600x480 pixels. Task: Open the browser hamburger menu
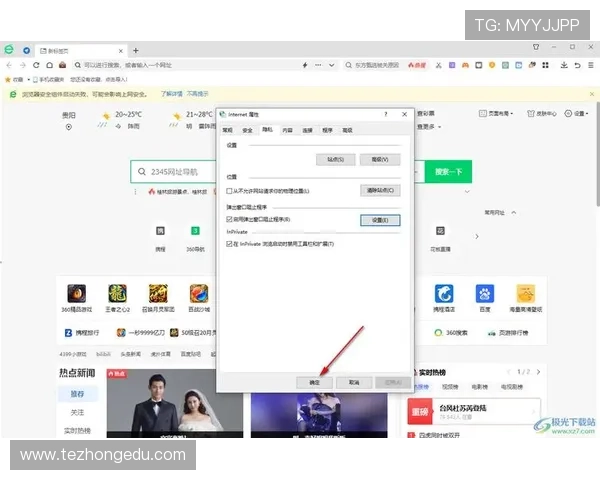(x=591, y=65)
